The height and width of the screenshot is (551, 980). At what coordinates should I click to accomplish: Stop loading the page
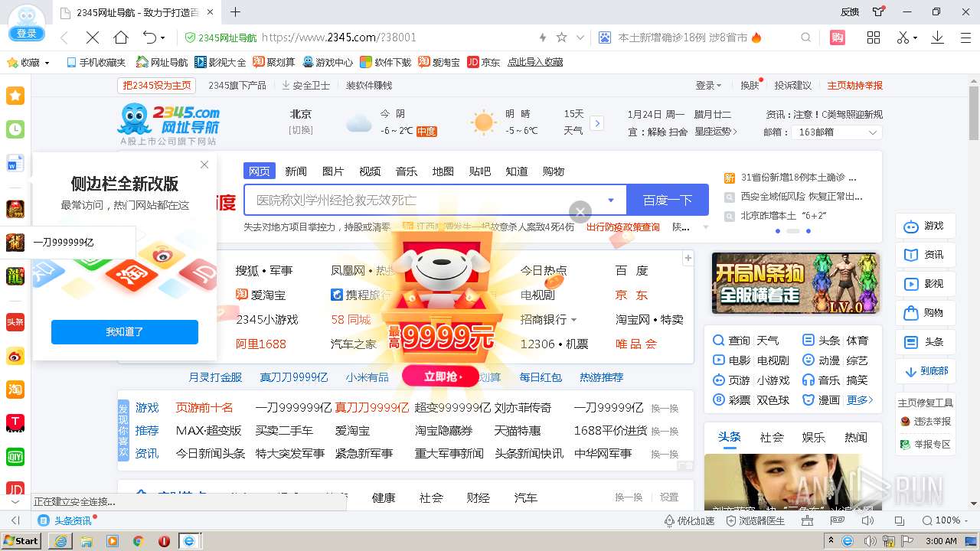[x=92, y=37]
